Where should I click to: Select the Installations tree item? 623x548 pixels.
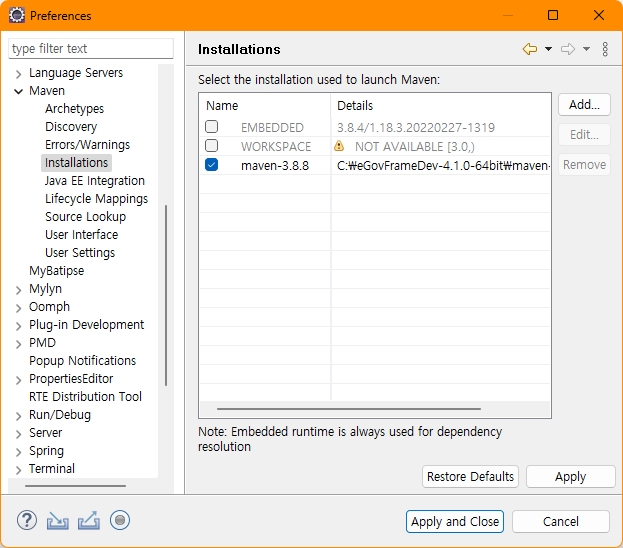click(76, 163)
